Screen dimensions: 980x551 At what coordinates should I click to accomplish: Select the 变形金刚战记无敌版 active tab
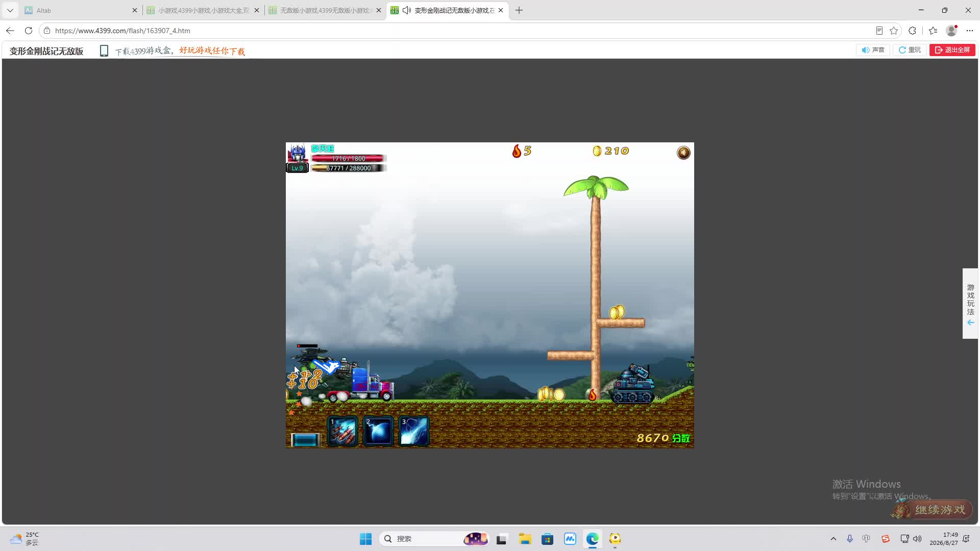[448, 10]
